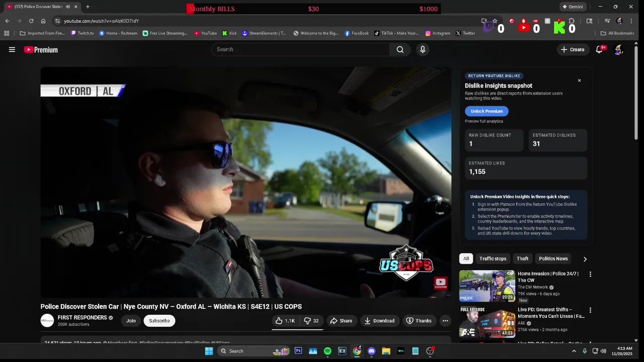
Task: View site information icon in address bar
Action: (x=57, y=21)
